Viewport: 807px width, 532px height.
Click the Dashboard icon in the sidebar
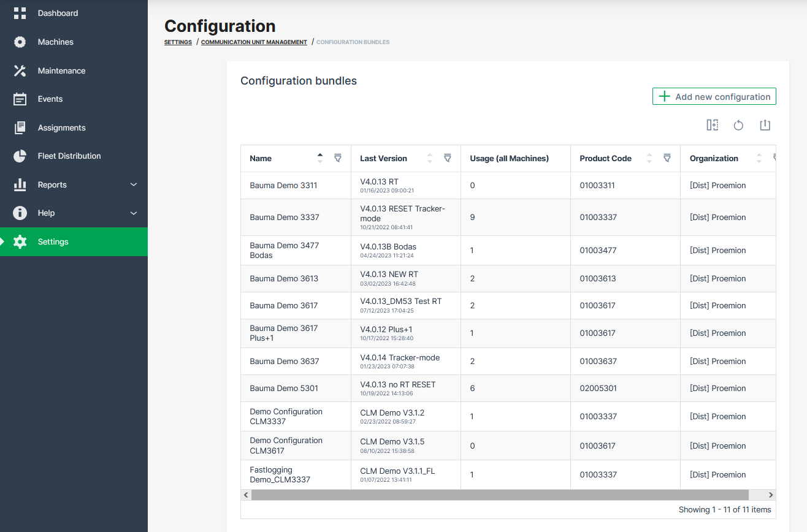[x=20, y=13]
